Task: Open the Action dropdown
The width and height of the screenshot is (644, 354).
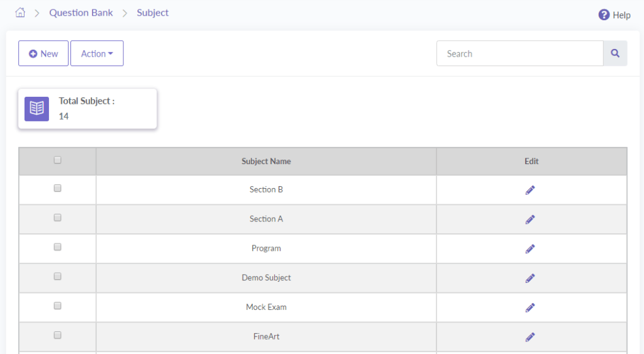Action: (97, 53)
